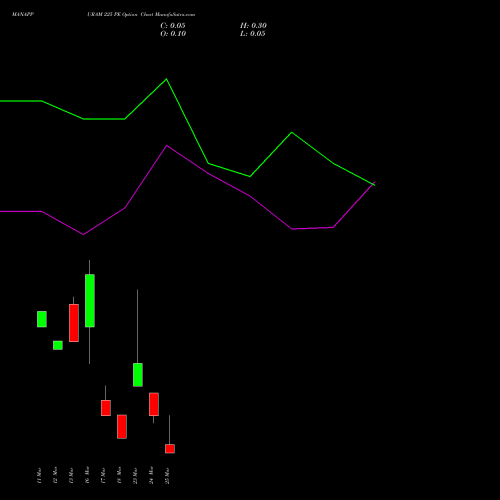This screenshot has height=500, width=500.
Task: Click the tall green candle above 16 Mar
Action: click(90, 301)
